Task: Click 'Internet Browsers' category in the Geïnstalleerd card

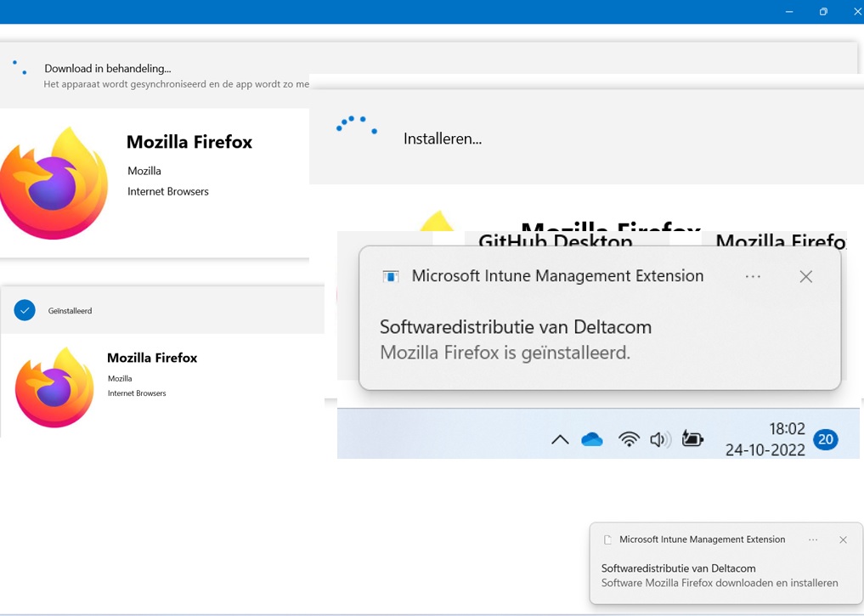Action: (137, 393)
